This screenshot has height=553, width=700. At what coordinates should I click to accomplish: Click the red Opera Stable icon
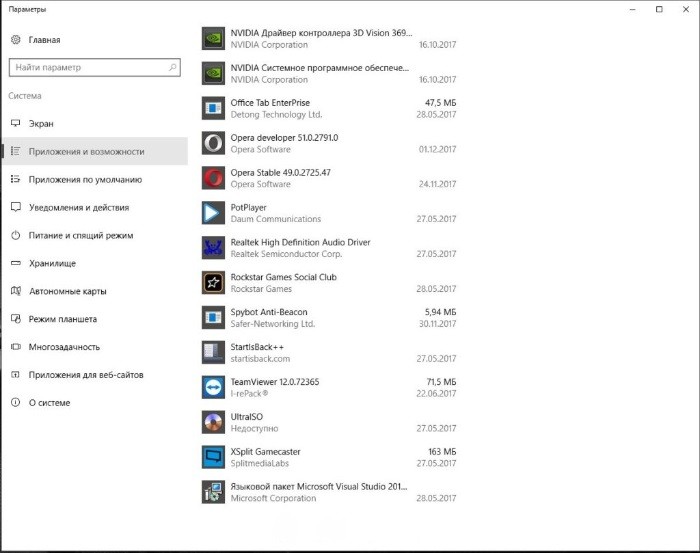(213, 178)
